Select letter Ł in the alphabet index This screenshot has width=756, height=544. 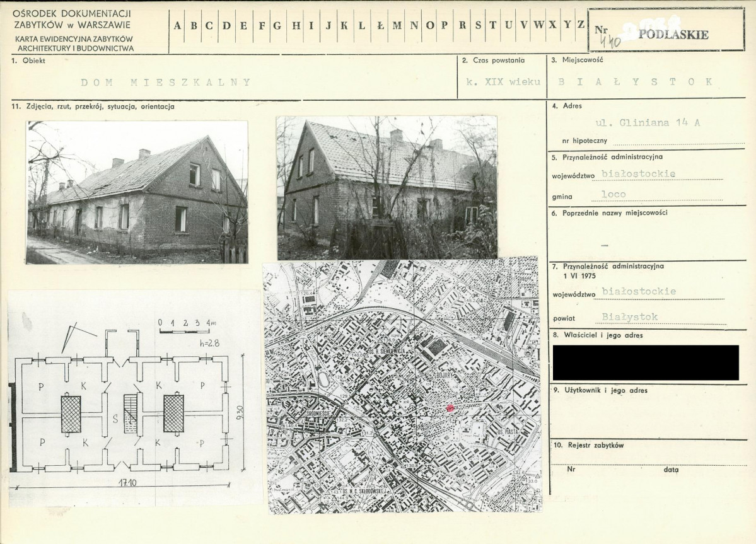coord(380,26)
